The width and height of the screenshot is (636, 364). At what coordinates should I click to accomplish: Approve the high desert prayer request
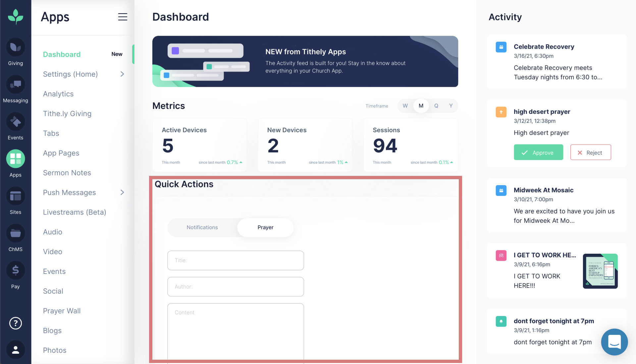click(x=538, y=152)
